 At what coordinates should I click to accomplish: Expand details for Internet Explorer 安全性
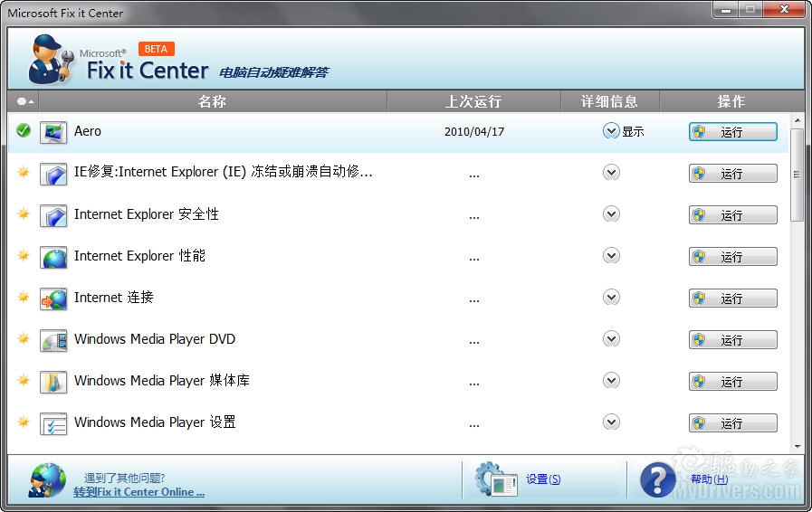click(x=611, y=214)
